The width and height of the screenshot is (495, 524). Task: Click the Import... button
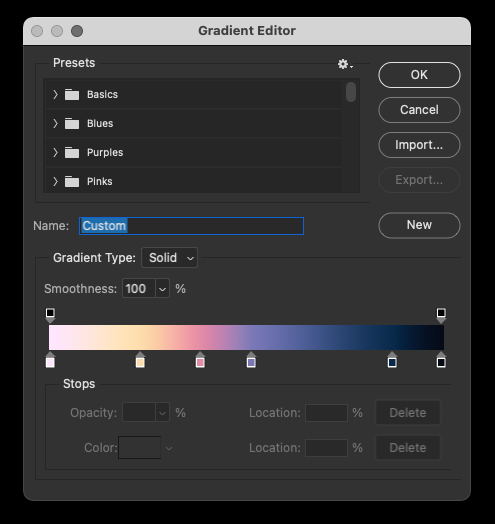(x=419, y=145)
